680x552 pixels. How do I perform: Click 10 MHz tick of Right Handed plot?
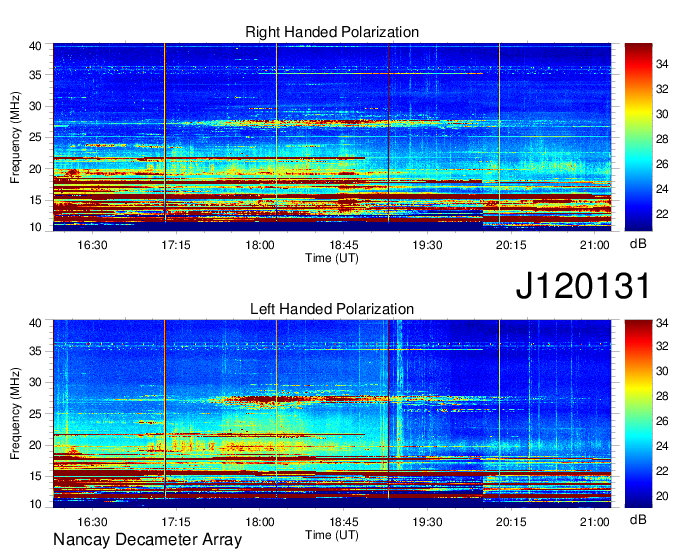click(35, 227)
